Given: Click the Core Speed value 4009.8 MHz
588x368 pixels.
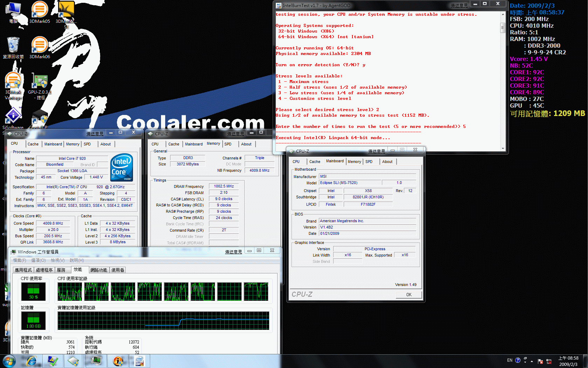Looking at the screenshot, I should point(53,223).
